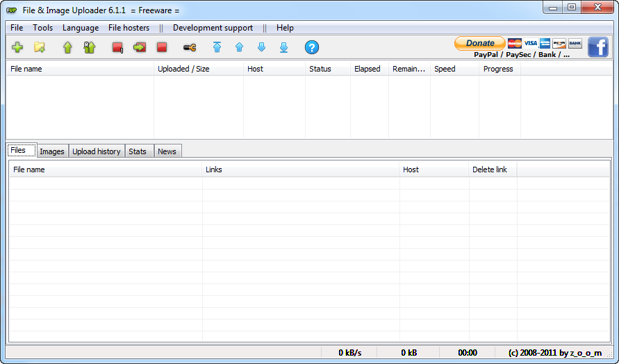This screenshot has height=364, width=619.
Task: Switch to the Images tab
Action: 52,151
